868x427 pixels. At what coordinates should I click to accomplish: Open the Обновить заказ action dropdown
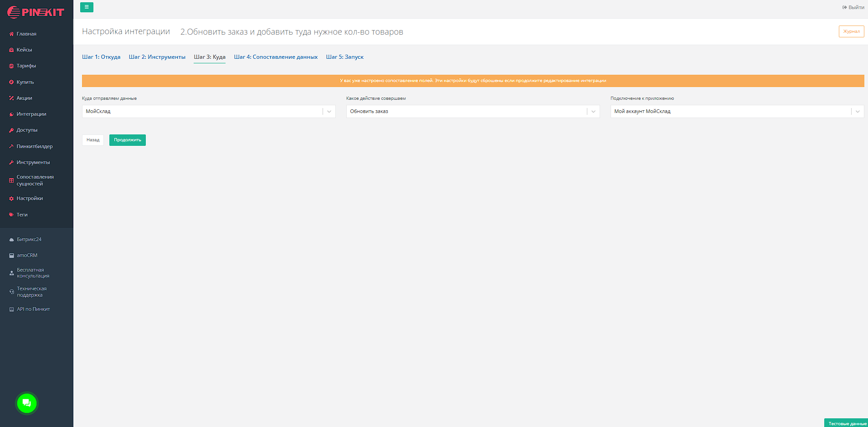tap(593, 112)
